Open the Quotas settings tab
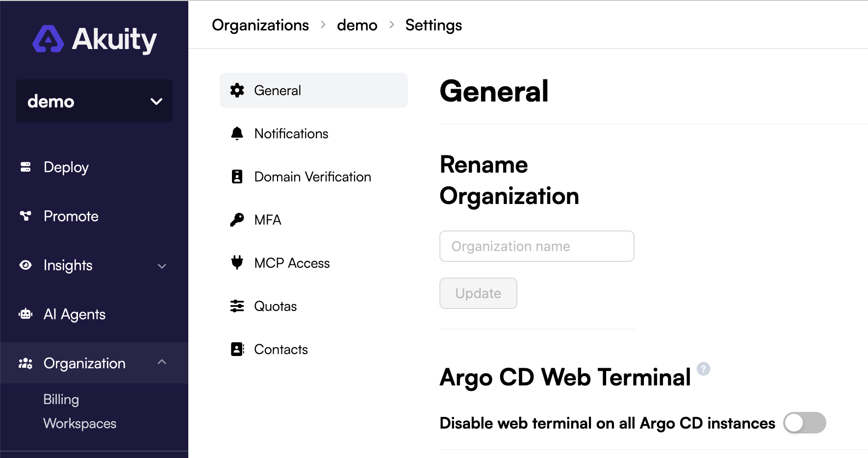The image size is (868, 458). click(314, 306)
